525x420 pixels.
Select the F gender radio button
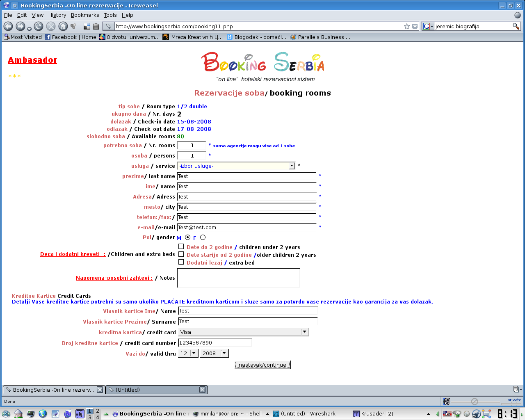coord(203,237)
